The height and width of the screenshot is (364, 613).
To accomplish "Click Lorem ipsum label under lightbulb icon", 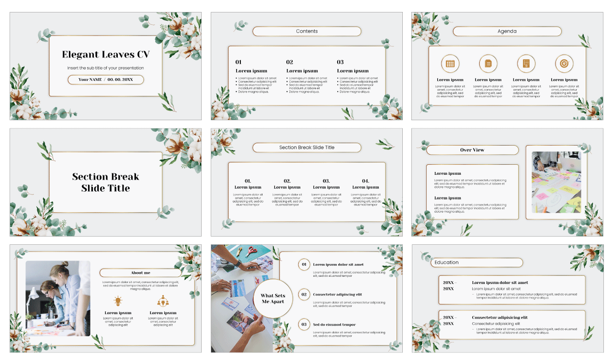I will [118, 313].
